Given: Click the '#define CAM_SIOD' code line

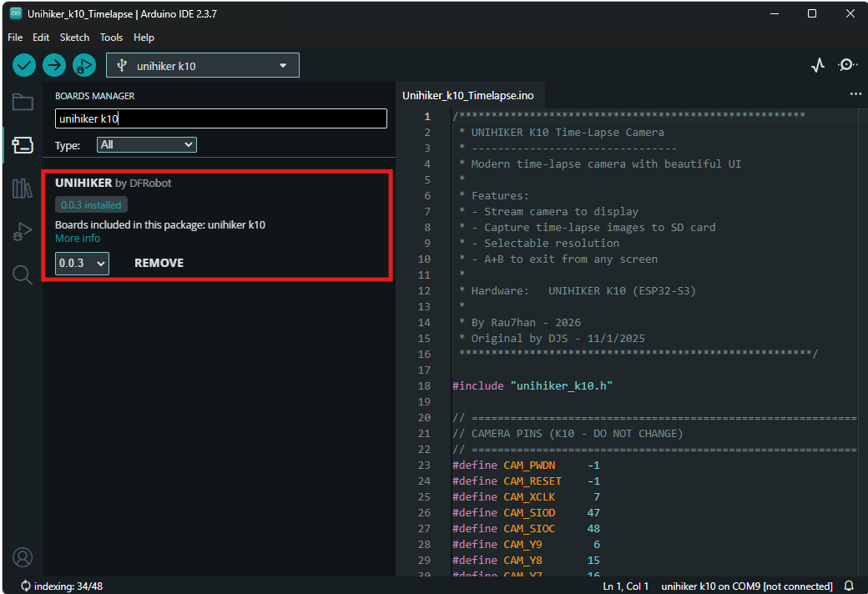Looking at the screenshot, I should [526, 512].
